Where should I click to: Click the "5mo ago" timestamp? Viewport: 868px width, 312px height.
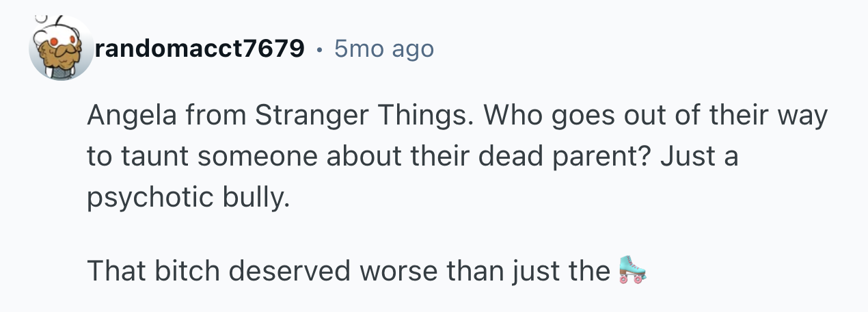pos(383,49)
